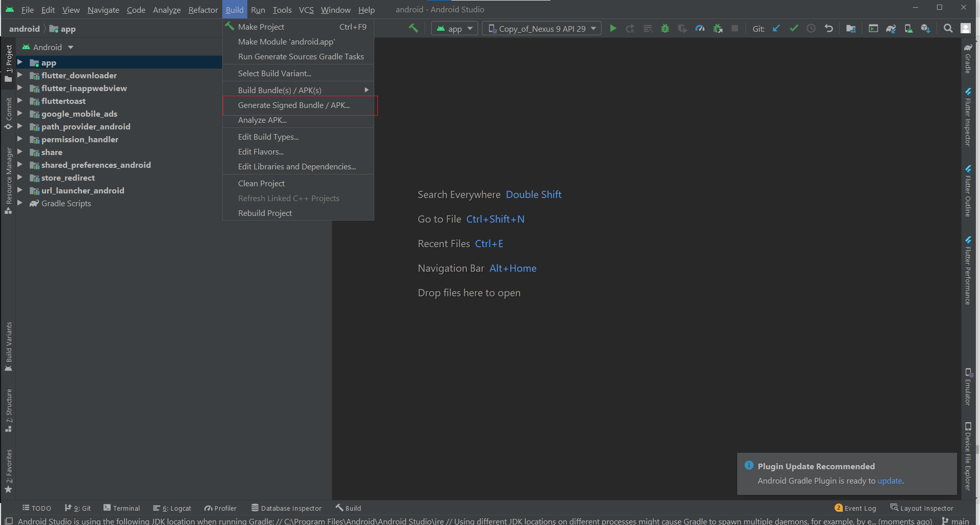The width and height of the screenshot is (980, 525).
Task: Toggle tool window bars corner icon
Action: [9, 521]
